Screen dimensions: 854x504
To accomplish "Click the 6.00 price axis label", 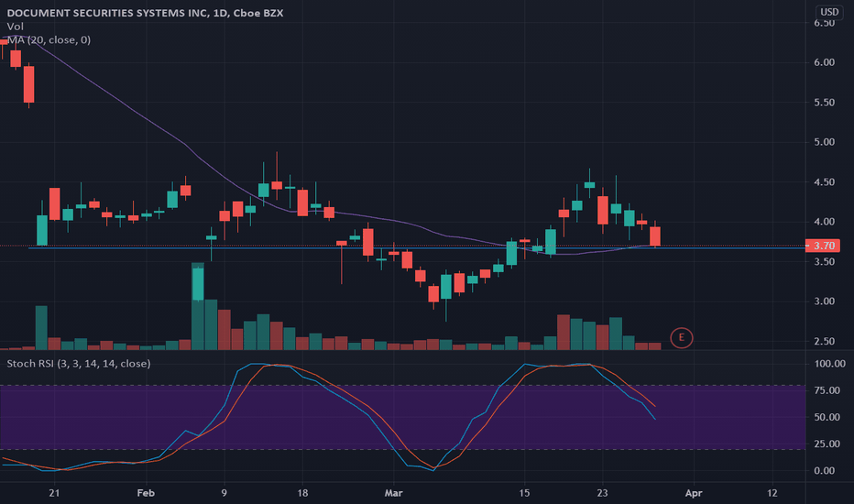I will click(824, 62).
